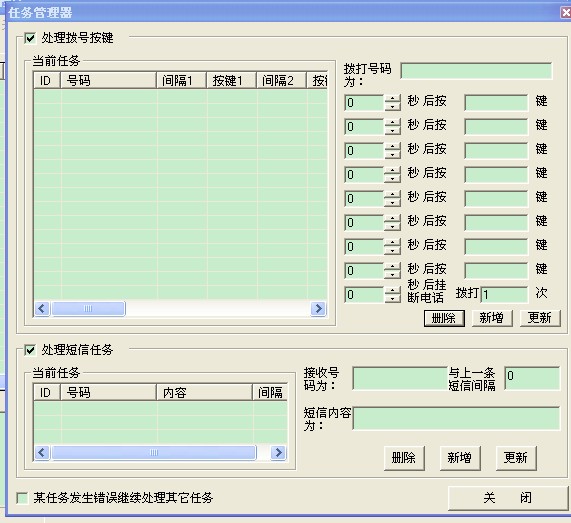
Task: Increase the sixth 秒后按 seconds spinner
Action: (x=393, y=219)
